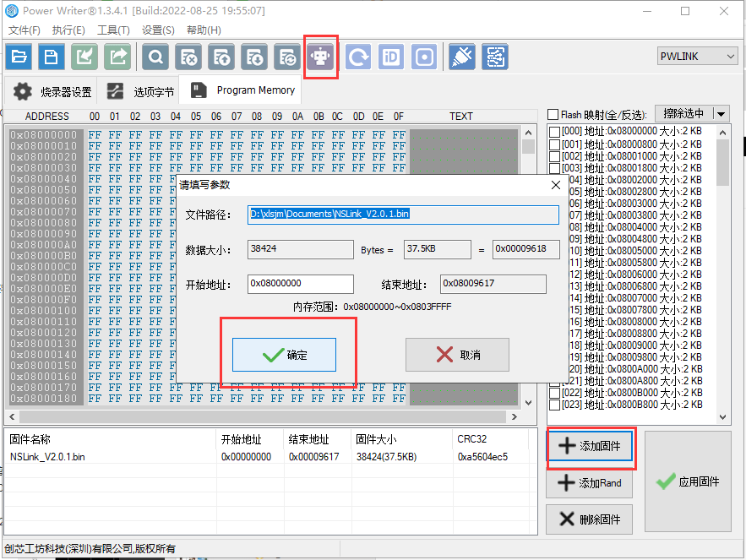Confirm the dialog with 确定 button
This screenshot has width=746, height=560.
point(285,355)
